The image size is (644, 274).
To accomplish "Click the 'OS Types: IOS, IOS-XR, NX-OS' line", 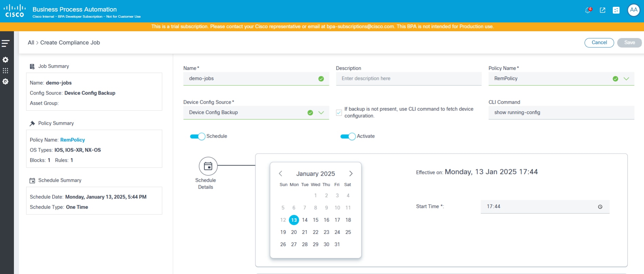I will [x=65, y=150].
